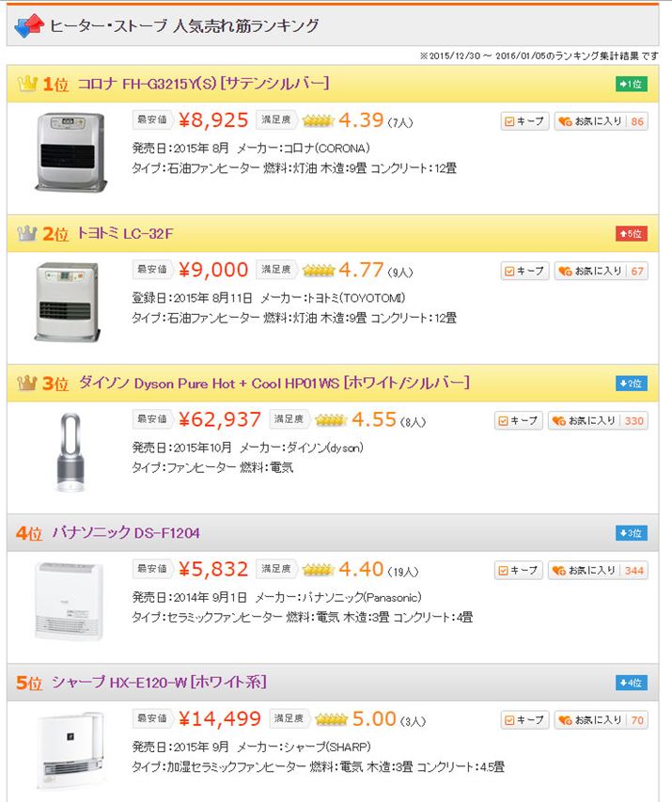Open the コロナ FH-G3215Y(S) product link
672x802 pixels.
tap(202, 84)
